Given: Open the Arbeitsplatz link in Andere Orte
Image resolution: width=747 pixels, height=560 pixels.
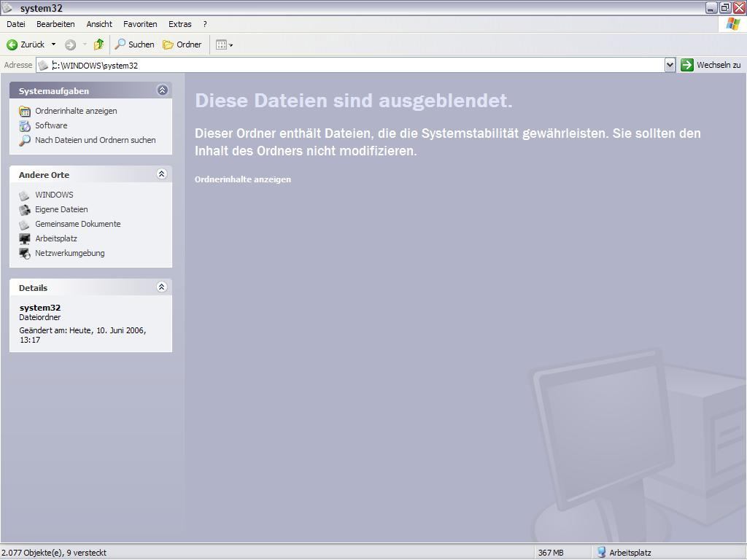Looking at the screenshot, I should 55,238.
